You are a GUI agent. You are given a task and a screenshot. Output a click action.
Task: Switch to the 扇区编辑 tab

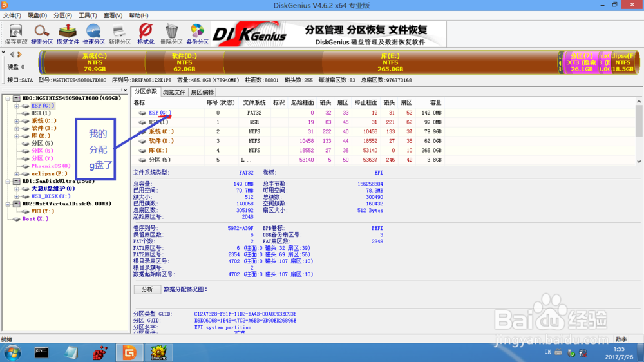(202, 93)
